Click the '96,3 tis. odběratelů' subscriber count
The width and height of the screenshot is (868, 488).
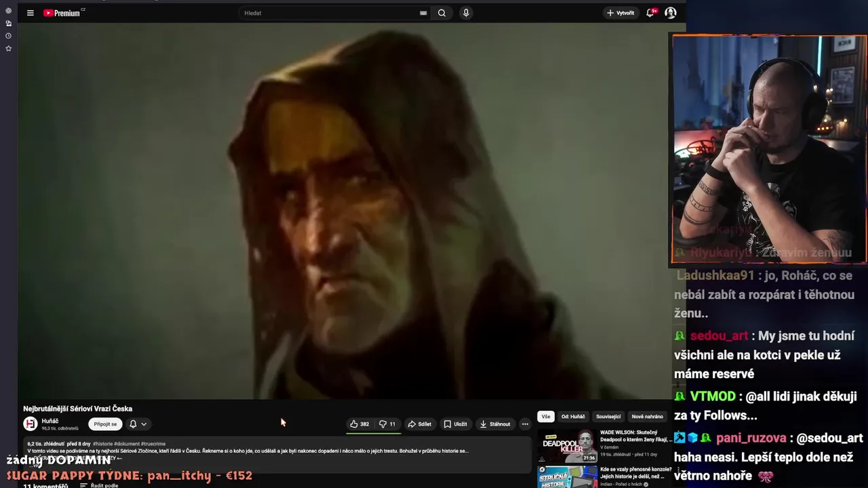click(60, 428)
